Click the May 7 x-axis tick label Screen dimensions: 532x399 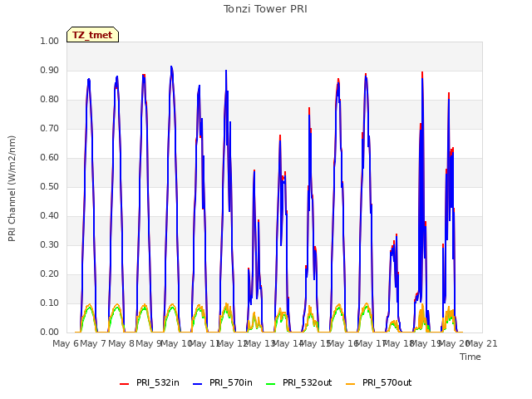[x=93, y=343]
